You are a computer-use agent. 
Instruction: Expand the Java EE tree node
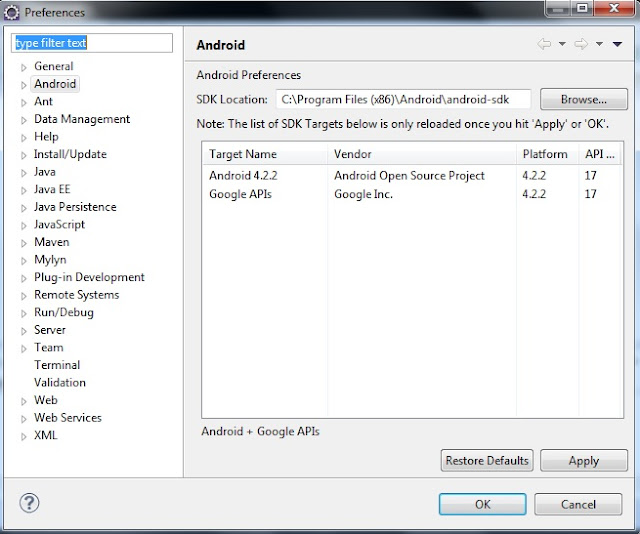(x=24, y=190)
